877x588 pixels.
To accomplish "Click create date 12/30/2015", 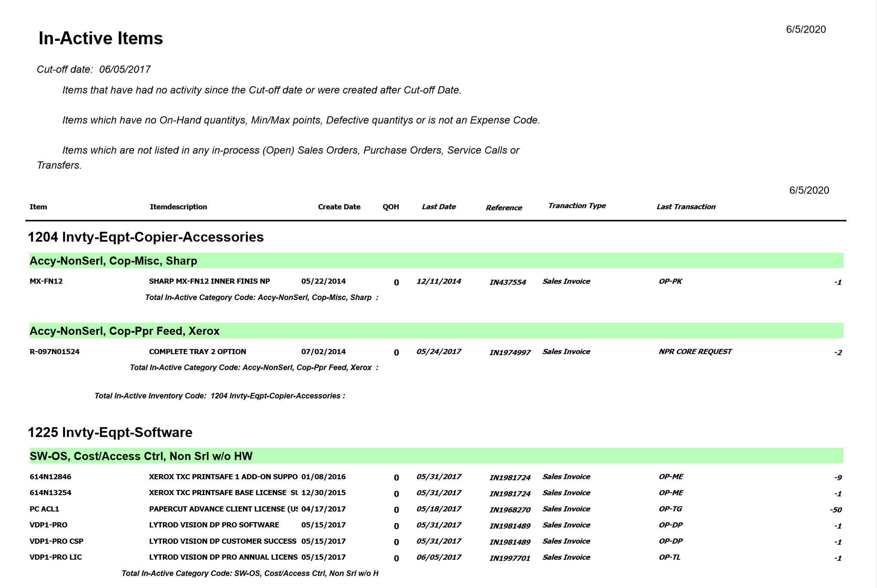I will (323, 493).
